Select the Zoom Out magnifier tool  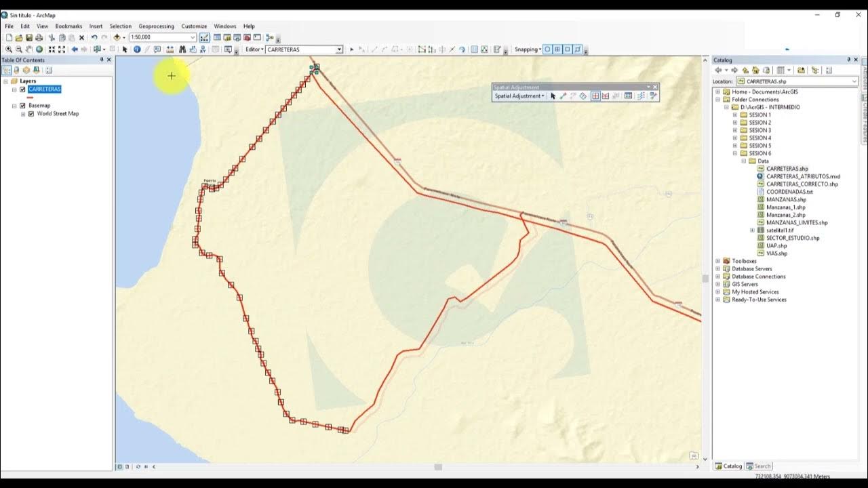pos(19,49)
